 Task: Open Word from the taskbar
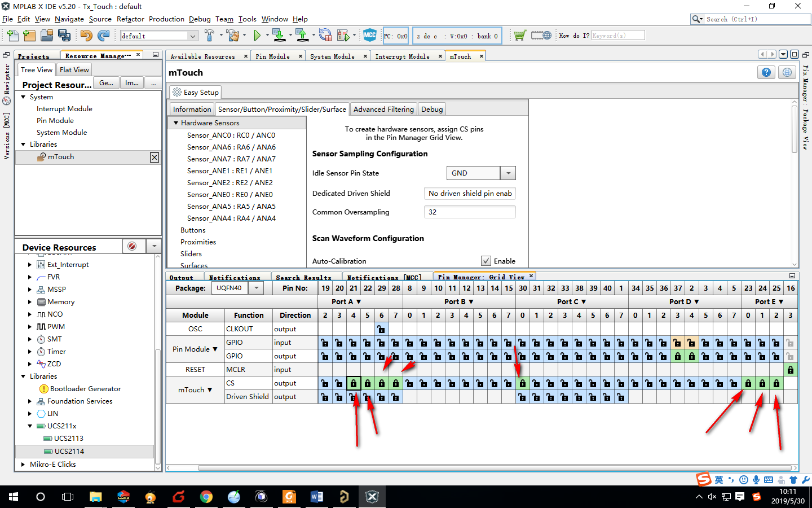click(316, 497)
